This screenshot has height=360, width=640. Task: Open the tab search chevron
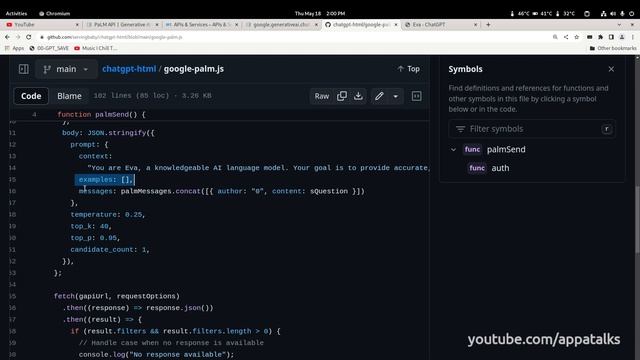click(x=619, y=25)
